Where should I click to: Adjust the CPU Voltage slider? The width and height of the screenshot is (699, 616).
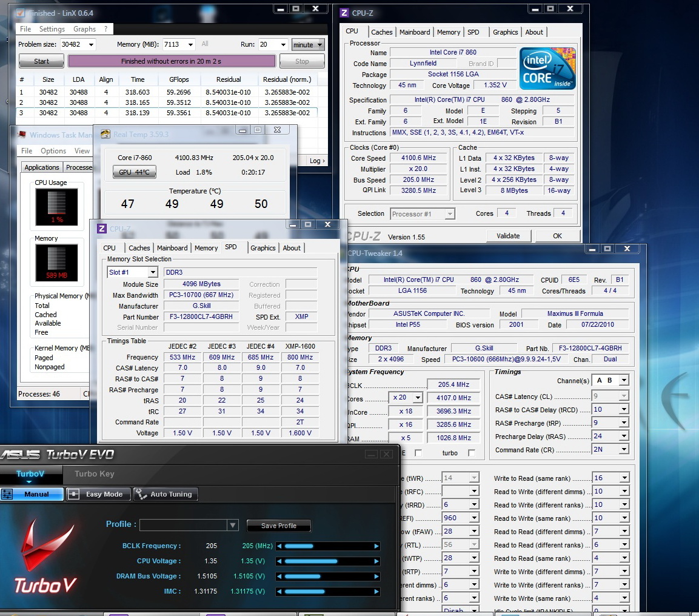click(327, 561)
